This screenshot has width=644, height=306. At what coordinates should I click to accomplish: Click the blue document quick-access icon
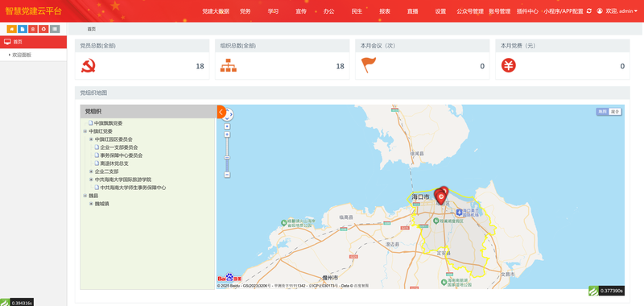click(23, 29)
